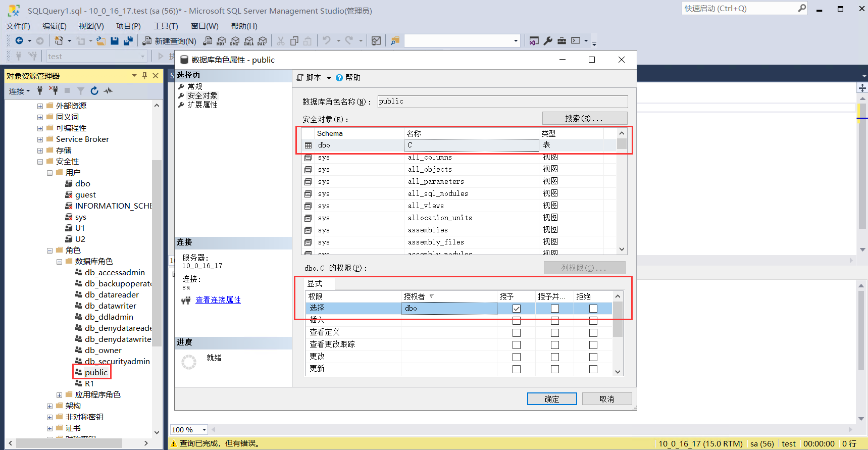
Task: Expand the 应用程序角色 node
Action: tap(59, 395)
